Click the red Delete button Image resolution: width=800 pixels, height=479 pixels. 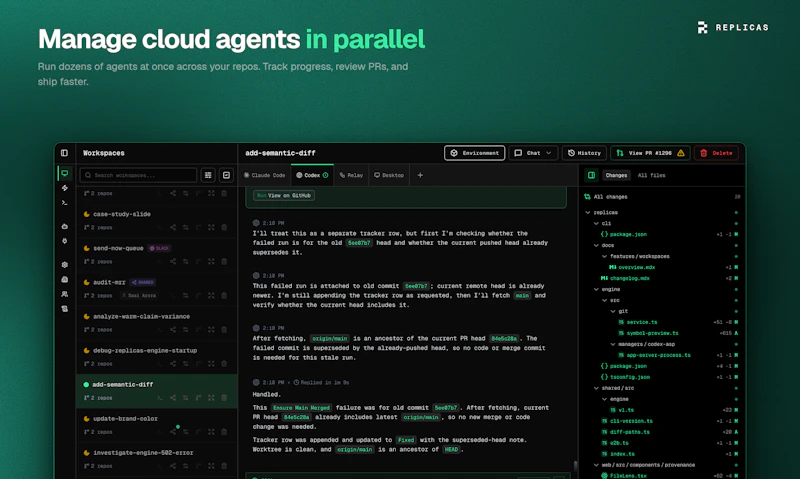[716, 153]
